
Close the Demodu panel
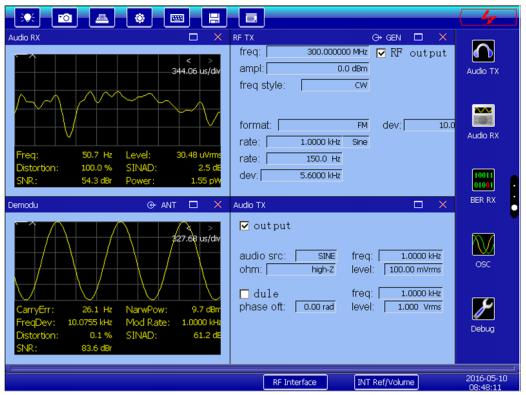pos(218,204)
